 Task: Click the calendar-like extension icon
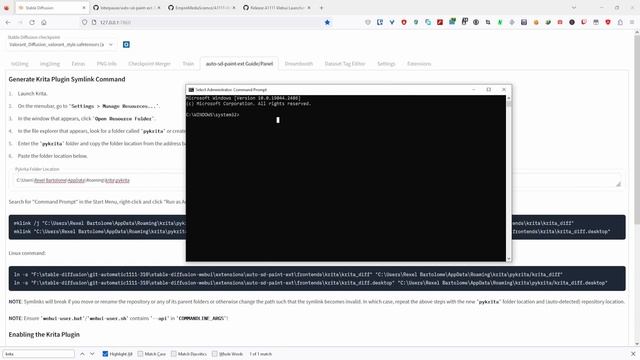point(596,22)
